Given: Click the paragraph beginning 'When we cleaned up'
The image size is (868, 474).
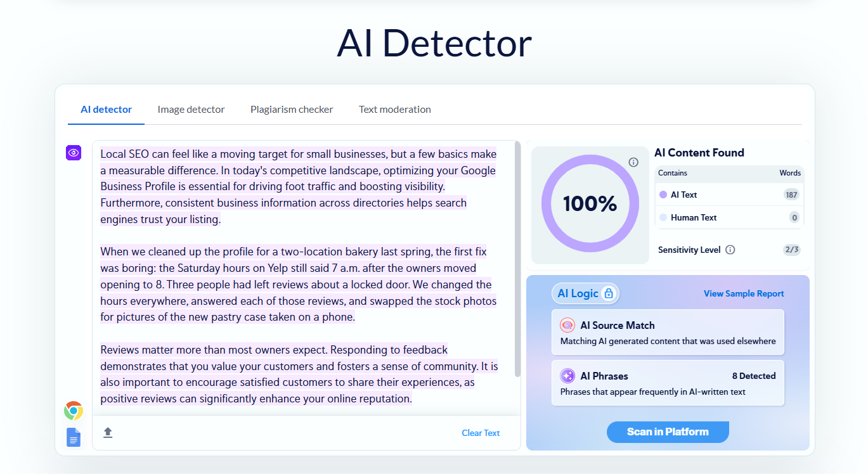Looking at the screenshot, I should pyautogui.click(x=299, y=285).
